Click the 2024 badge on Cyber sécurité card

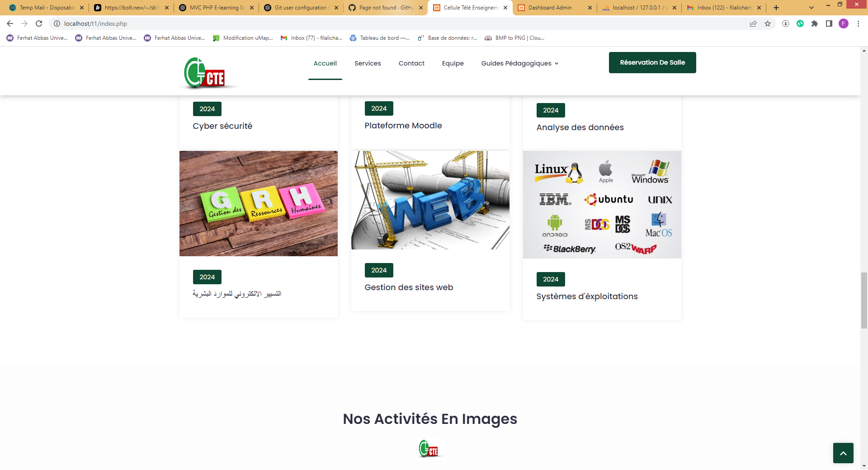[x=207, y=109]
